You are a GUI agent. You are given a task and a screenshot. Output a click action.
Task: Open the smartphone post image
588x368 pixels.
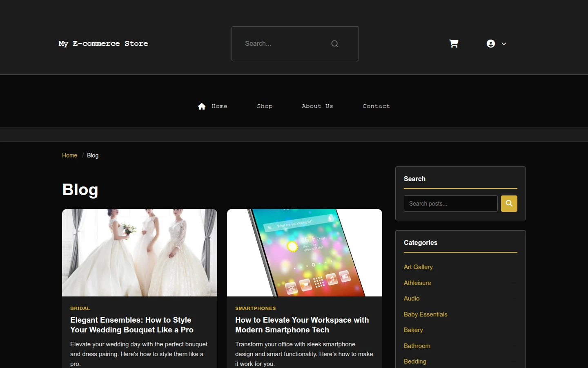coord(305,253)
